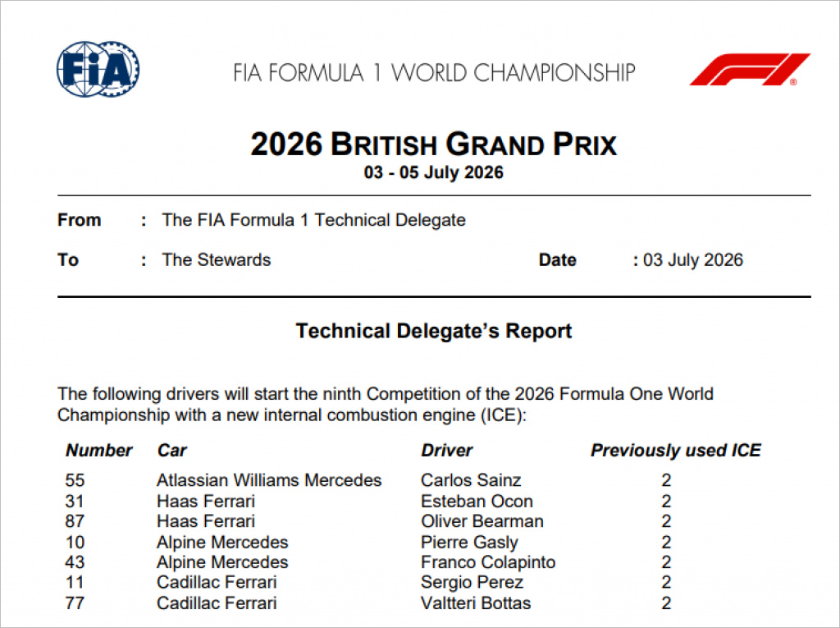Select the Atlassian Williams Mercedes entry

click(269, 480)
